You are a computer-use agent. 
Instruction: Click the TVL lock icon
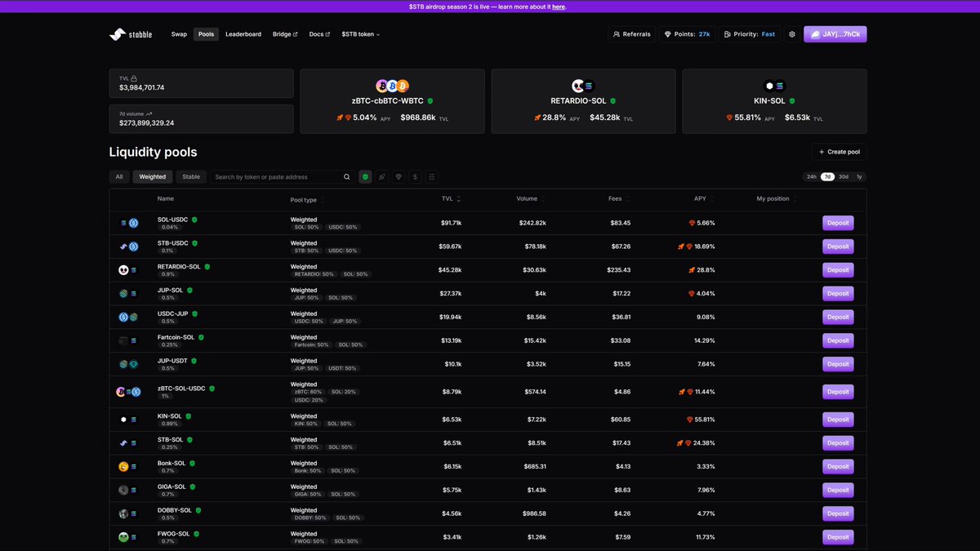pyautogui.click(x=134, y=78)
